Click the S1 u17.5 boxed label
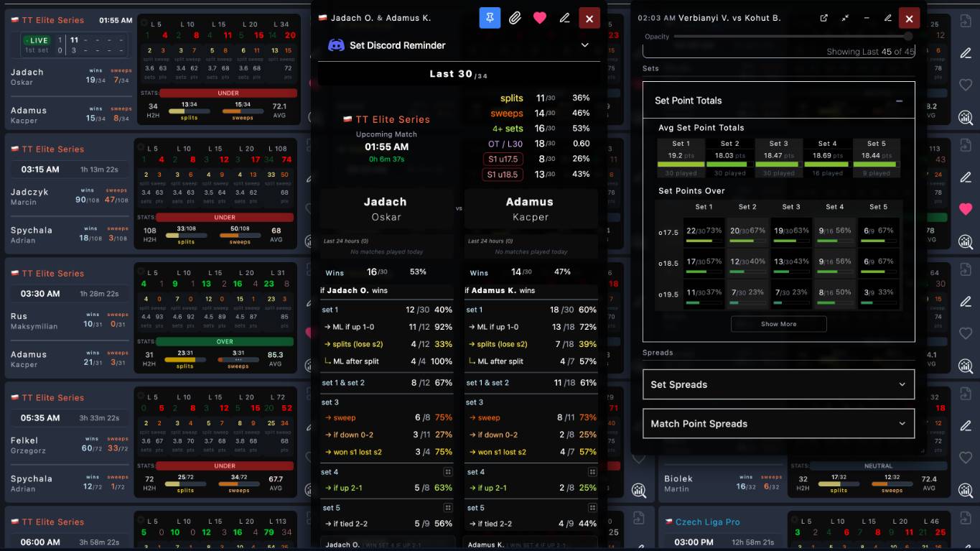980x551 pixels. coord(503,159)
